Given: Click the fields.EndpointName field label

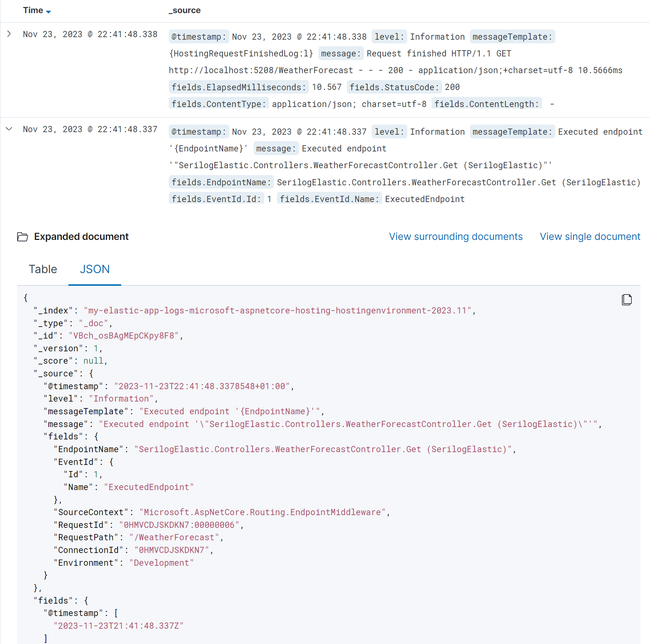Looking at the screenshot, I should [x=221, y=182].
